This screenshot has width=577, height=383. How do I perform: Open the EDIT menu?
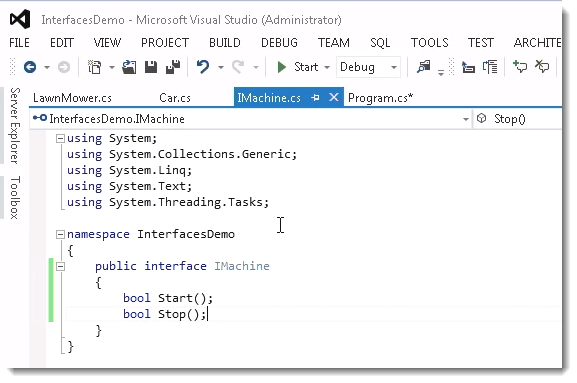coord(62,43)
